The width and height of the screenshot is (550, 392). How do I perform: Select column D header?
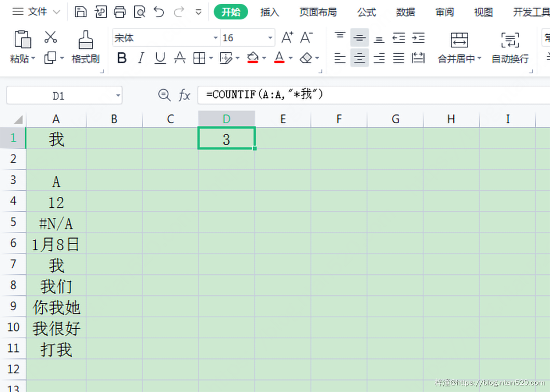pos(227,119)
